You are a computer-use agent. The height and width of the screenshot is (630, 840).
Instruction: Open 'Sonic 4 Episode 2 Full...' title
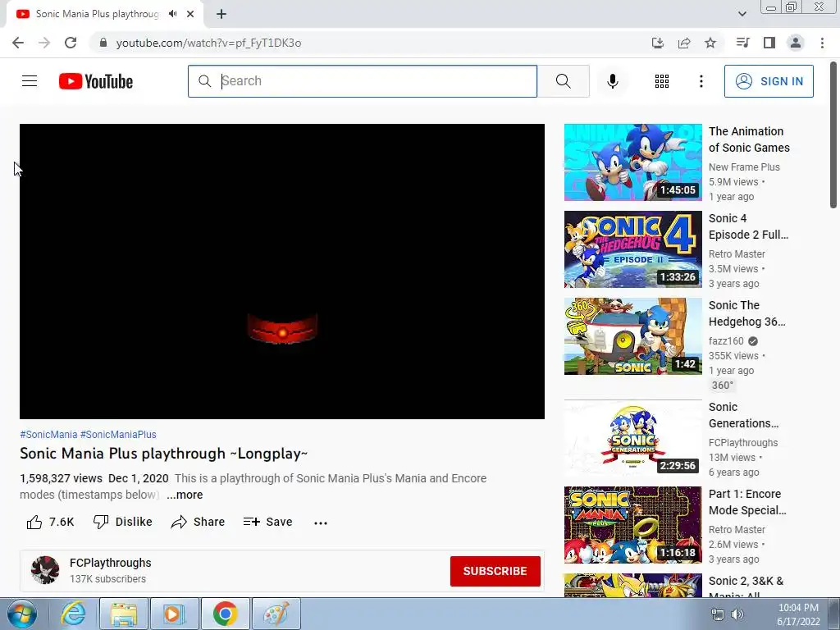click(748, 226)
